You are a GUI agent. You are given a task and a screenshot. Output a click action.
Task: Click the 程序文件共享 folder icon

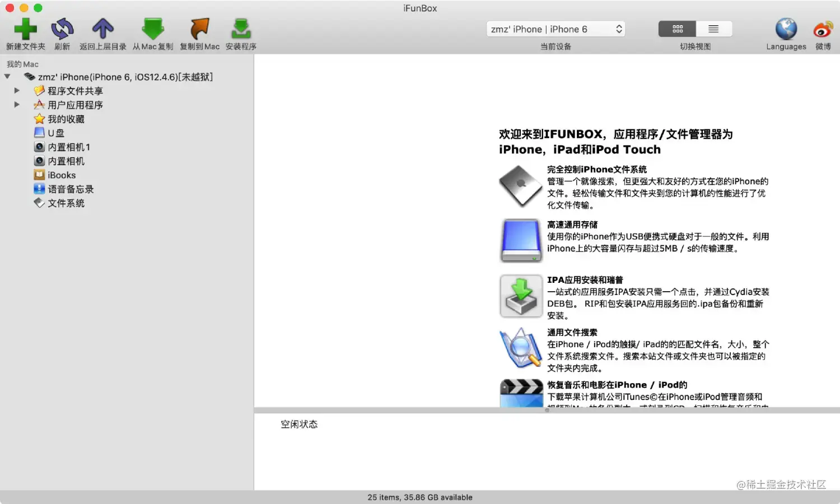39,91
